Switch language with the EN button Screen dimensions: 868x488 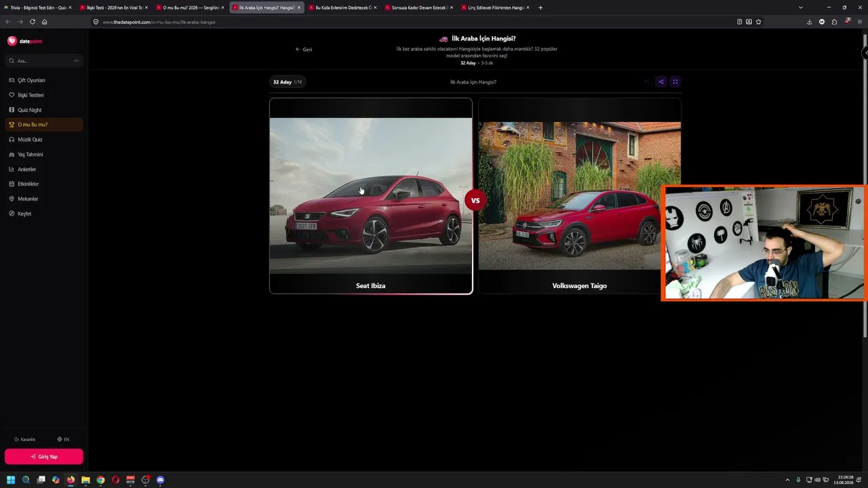[x=63, y=439]
